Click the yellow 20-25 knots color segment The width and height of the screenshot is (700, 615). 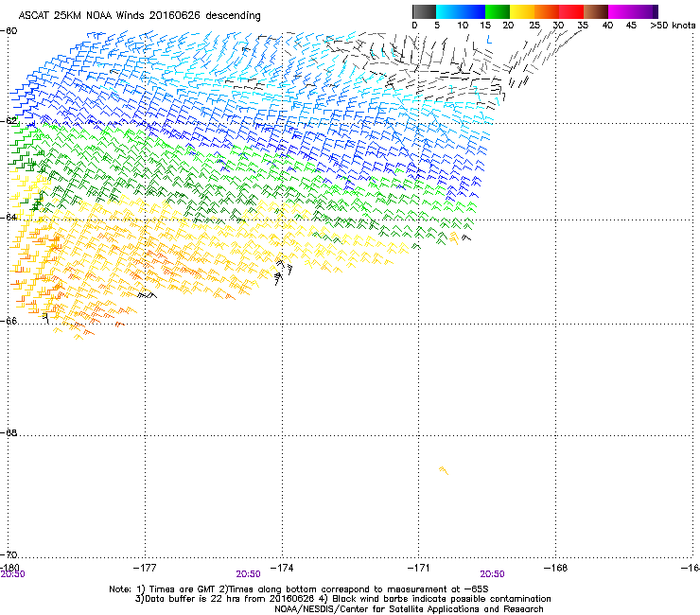click(x=522, y=11)
